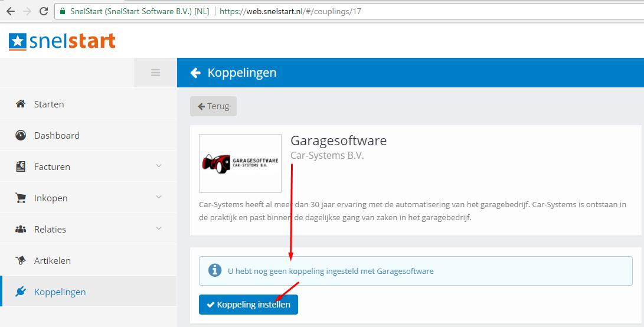Expand the Relaties submenu chevron
This screenshot has width=644, height=327.
click(159, 228)
